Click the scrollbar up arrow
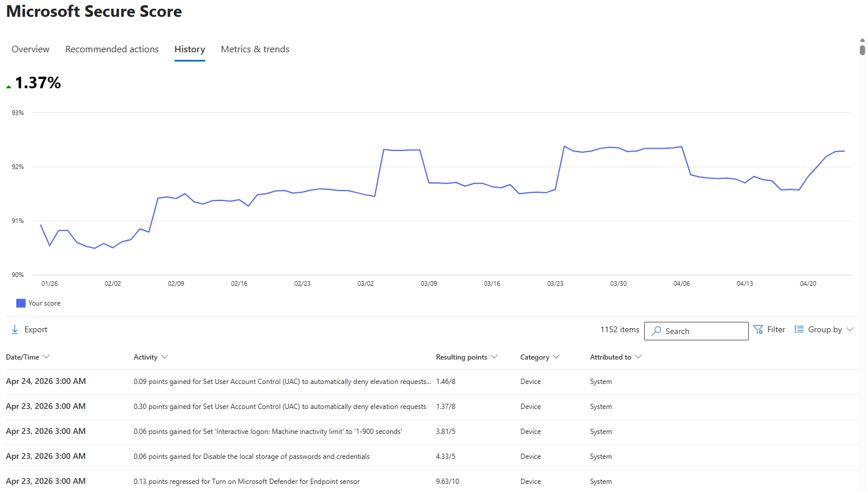 point(862,40)
